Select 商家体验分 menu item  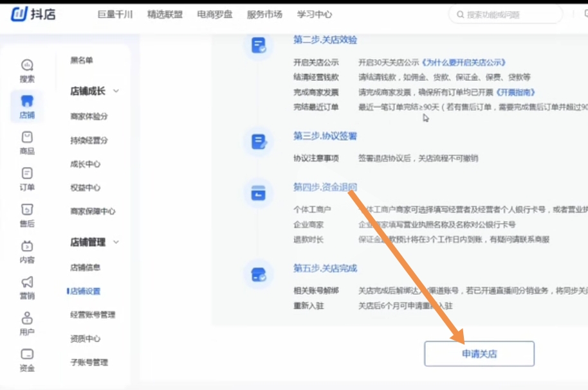coord(89,116)
